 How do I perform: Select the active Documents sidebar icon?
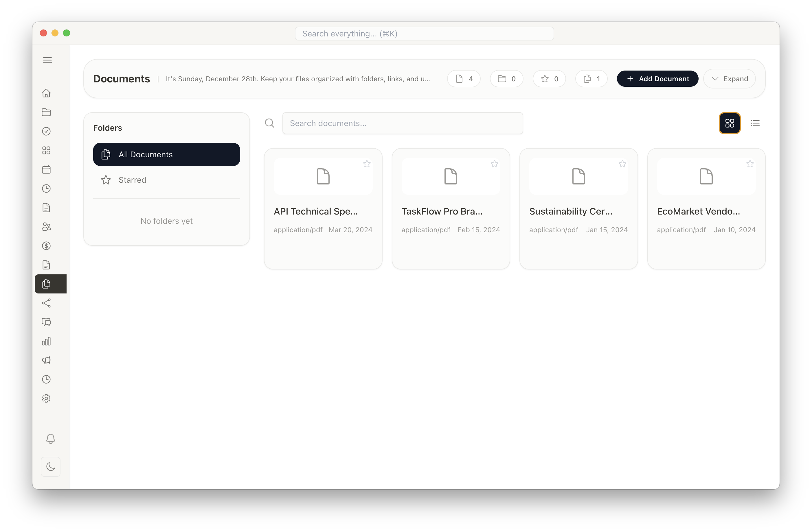point(50,284)
